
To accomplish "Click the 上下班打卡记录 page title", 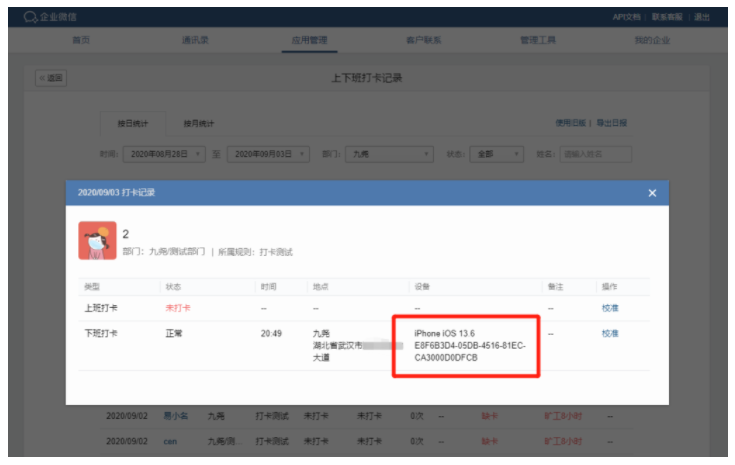I will [x=367, y=78].
